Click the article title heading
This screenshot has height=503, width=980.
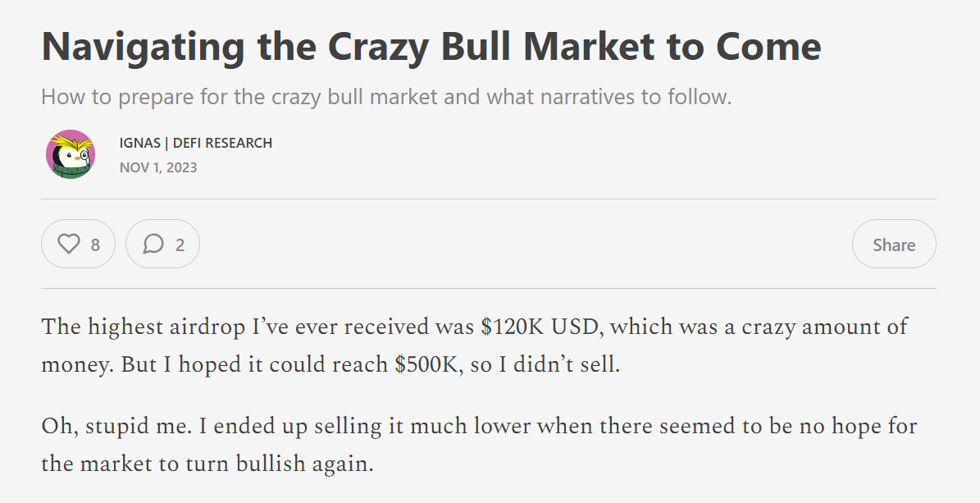pos(431,47)
